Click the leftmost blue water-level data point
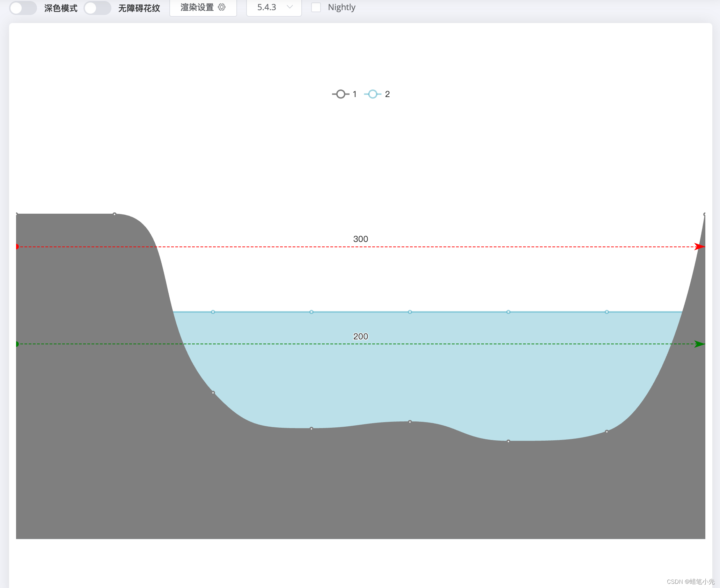The width and height of the screenshot is (720, 588). click(x=213, y=312)
